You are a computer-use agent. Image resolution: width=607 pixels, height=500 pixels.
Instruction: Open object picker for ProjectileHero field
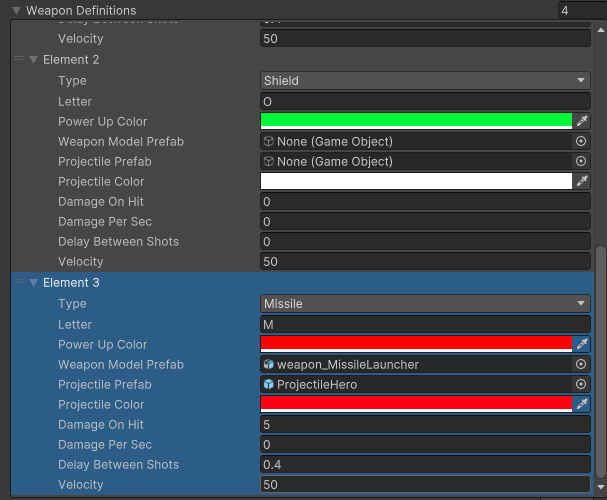pos(580,384)
